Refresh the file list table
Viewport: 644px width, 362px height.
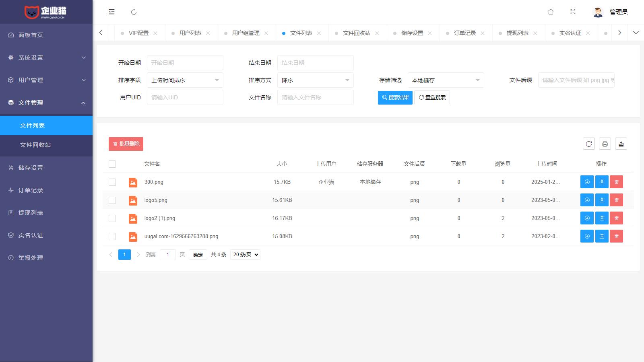pos(588,144)
